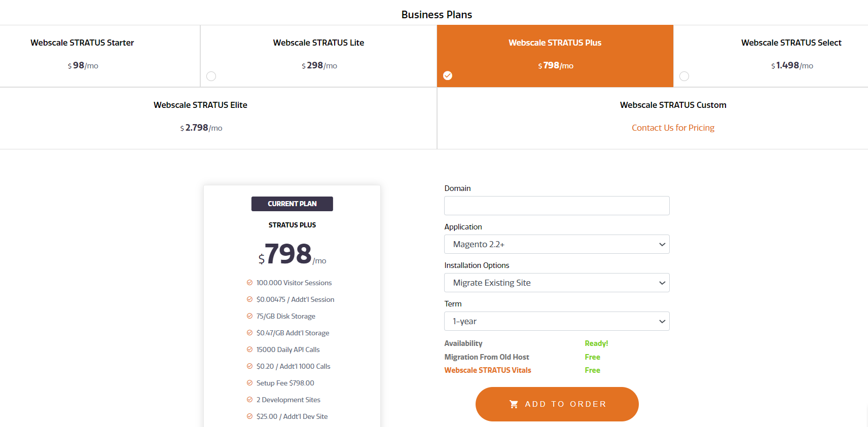This screenshot has width=868, height=427.
Task: Open the Term dropdown set to 1-year
Action: pyautogui.click(x=557, y=321)
